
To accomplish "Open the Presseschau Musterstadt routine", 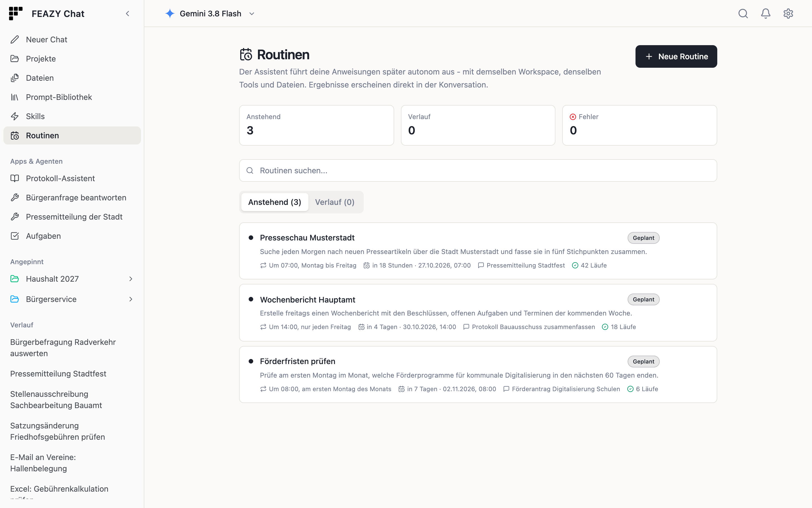I will [x=478, y=251].
